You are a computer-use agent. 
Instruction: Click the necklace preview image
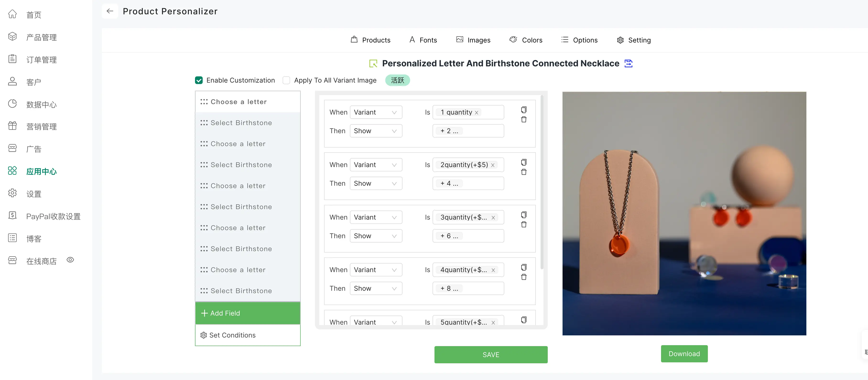pos(684,213)
